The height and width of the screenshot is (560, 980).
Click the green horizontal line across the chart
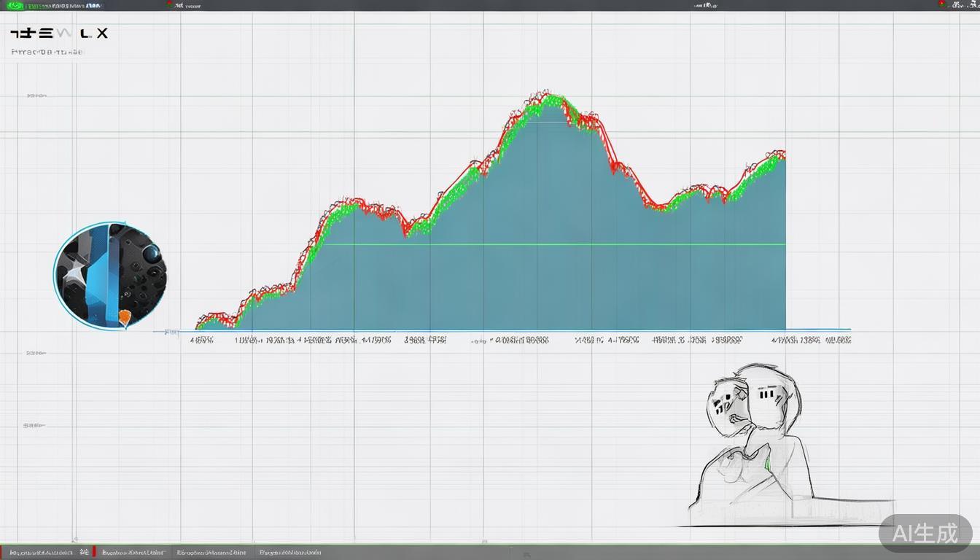pyautogui.click(x=554, y=244)
